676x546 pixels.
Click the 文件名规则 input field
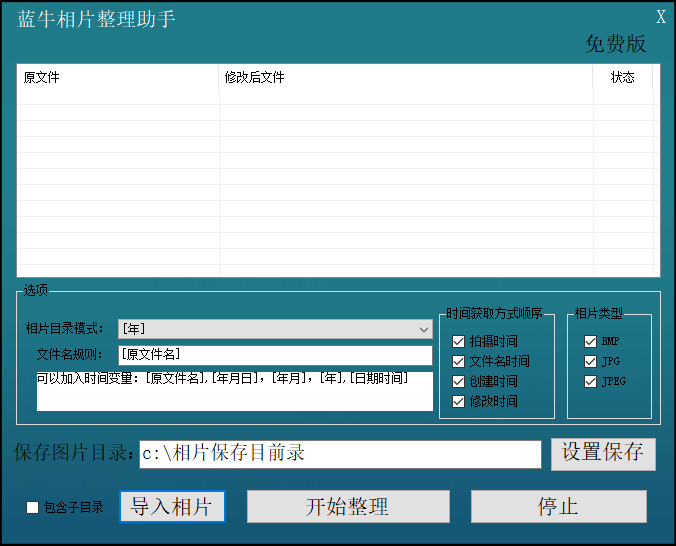click(275, 355)
